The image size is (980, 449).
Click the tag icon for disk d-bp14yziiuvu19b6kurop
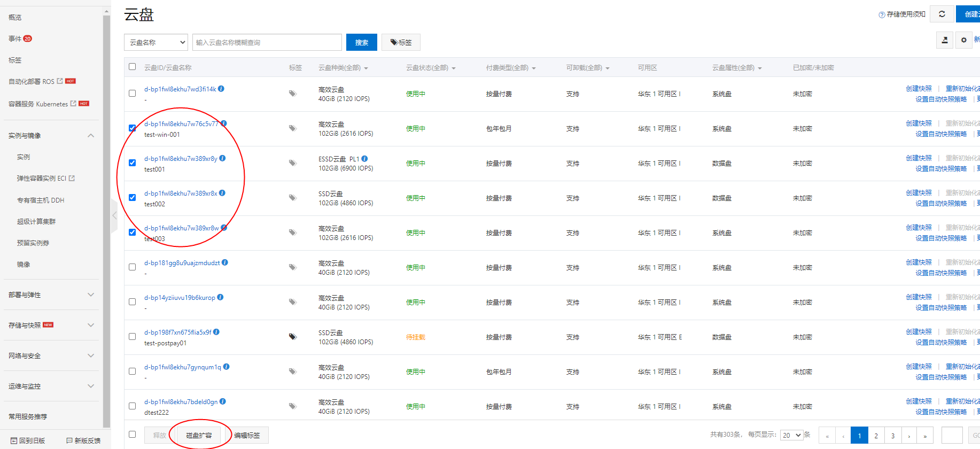click(293, 302)
